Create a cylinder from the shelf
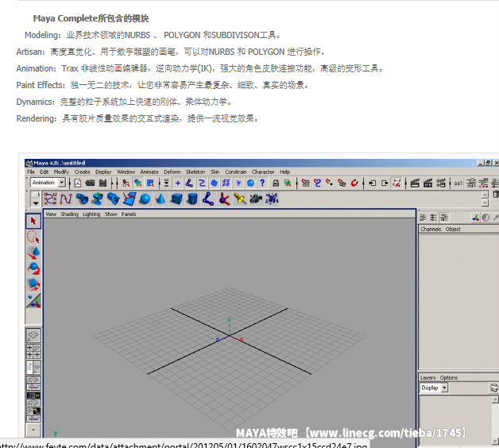Screen dimensions: 499x448 coord(192,199)
